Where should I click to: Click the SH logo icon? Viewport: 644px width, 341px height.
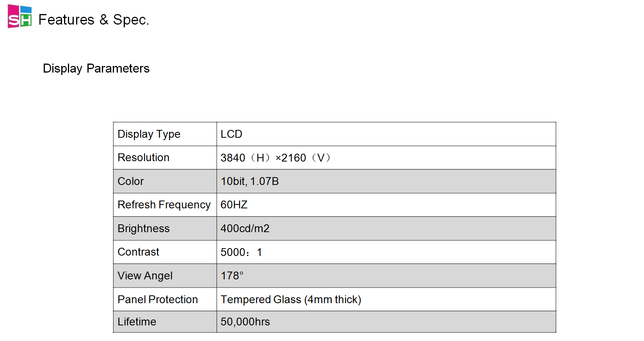click(x=20, y=16)
